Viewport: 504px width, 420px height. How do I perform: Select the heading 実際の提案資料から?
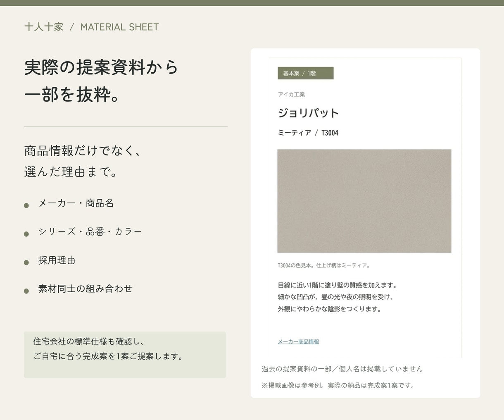point(101,67)
